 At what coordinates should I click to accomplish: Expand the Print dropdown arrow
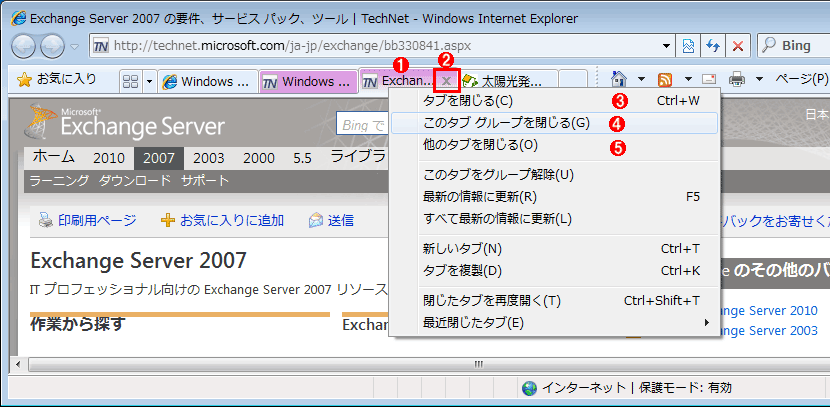pyautogui.click(x=759, y=79)
